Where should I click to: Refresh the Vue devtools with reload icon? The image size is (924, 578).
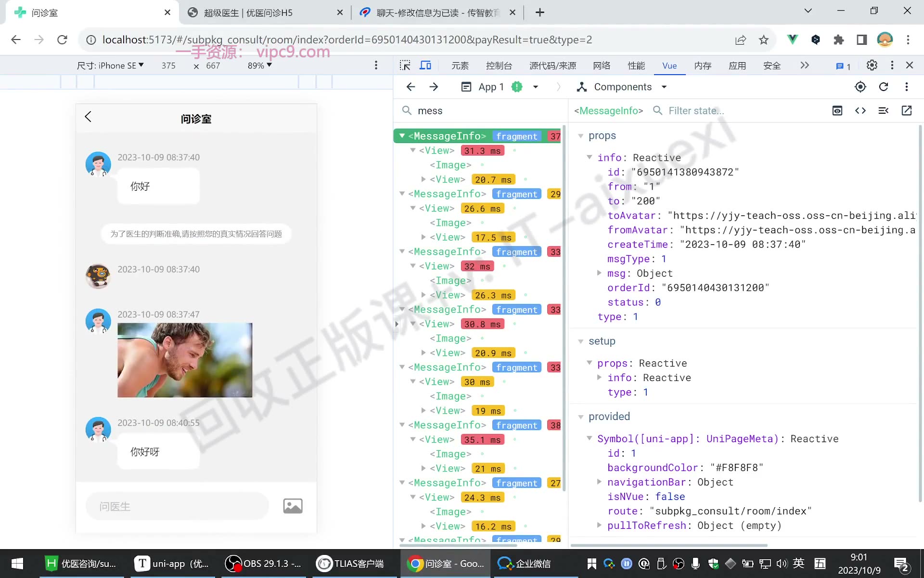click(884, 87)
